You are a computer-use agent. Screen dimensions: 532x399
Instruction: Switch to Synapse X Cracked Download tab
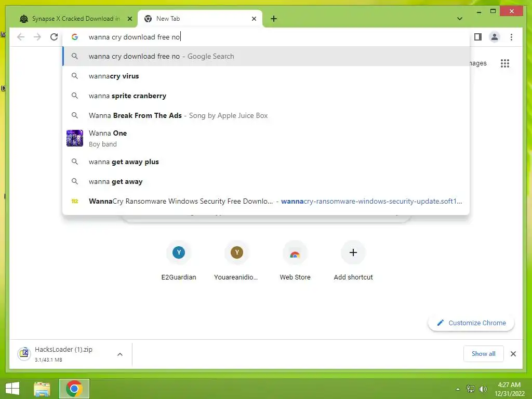pyautogui.click(x=75, y=19)
